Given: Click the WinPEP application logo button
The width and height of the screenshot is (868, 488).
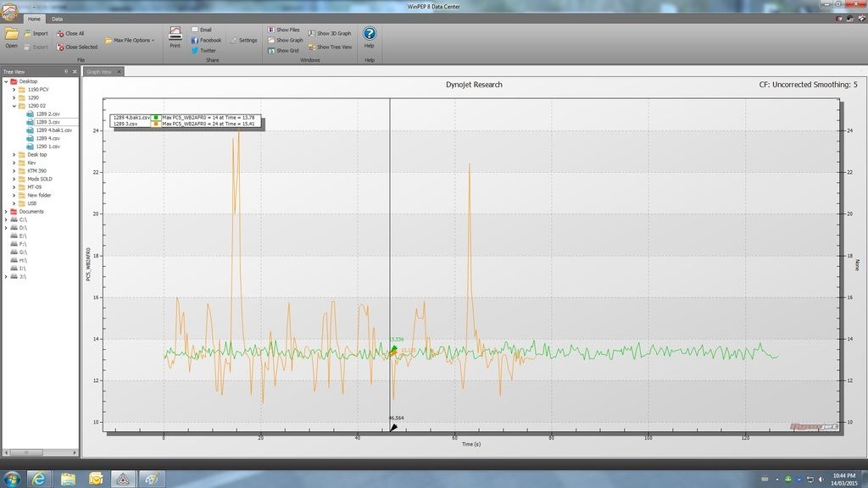Looking at the screenshot, I should click(x=9, y=11).
